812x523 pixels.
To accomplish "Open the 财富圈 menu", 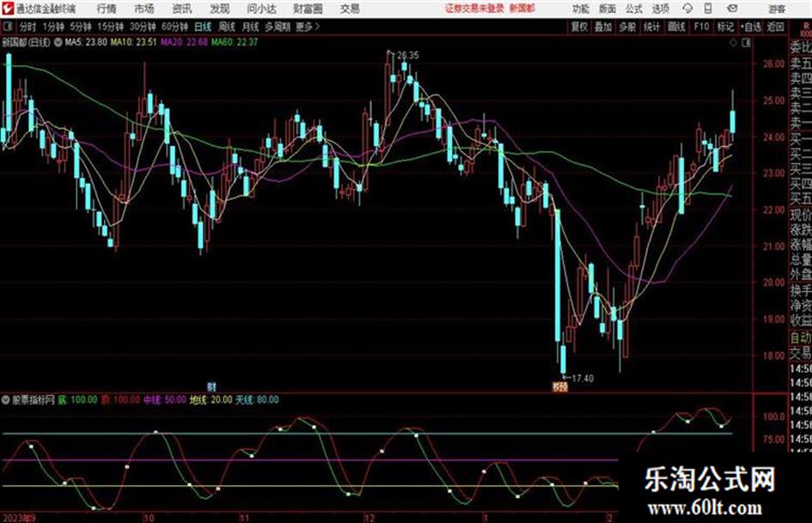I will (308, 9).
